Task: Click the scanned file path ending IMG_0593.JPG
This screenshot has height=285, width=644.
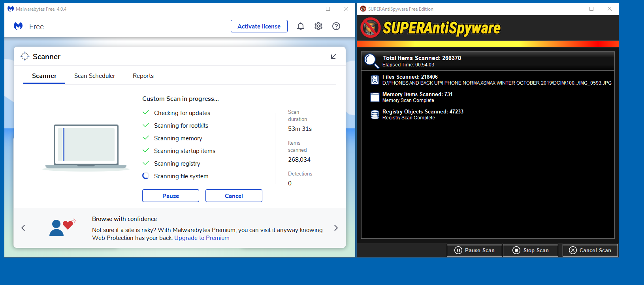Action: click(497, 83)
